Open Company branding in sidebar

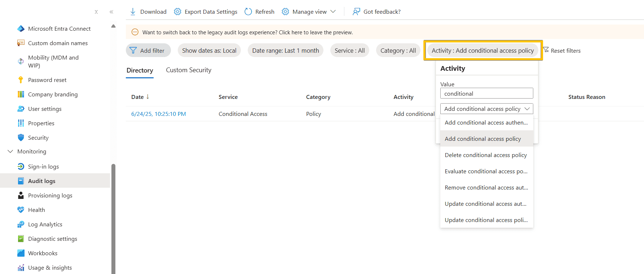click(53, 94)
